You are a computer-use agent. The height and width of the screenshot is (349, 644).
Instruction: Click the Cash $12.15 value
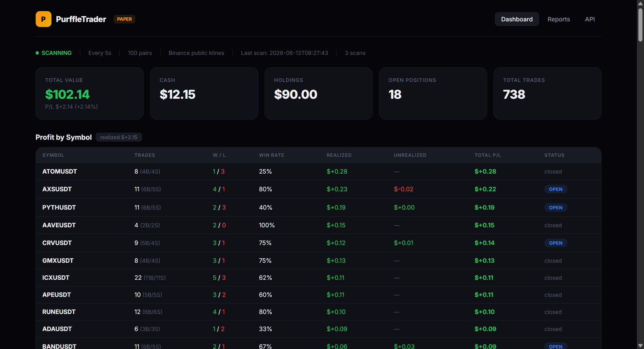(x=178, y=94)
